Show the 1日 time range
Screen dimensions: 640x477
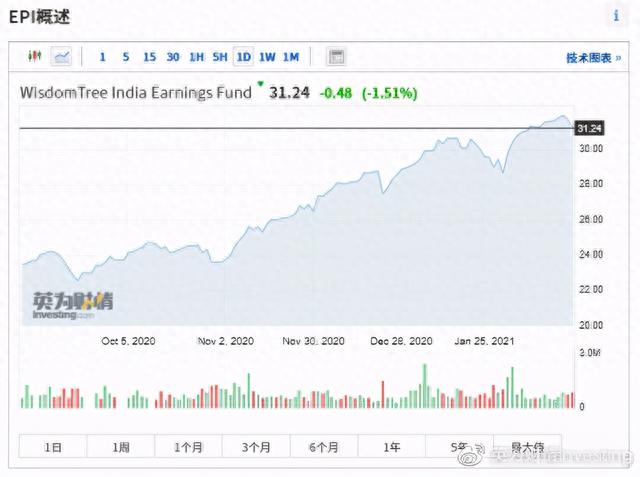click(x=53, y=447)
